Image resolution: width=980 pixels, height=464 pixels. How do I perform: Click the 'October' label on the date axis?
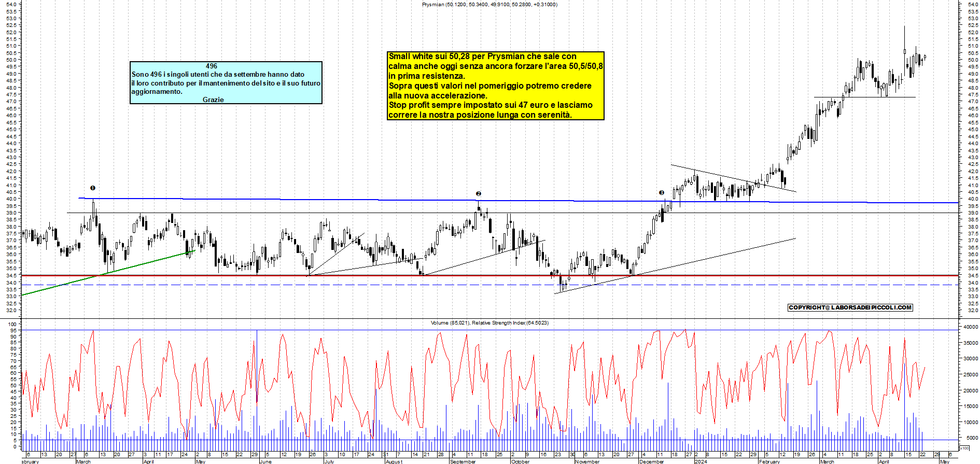point(521,461)
